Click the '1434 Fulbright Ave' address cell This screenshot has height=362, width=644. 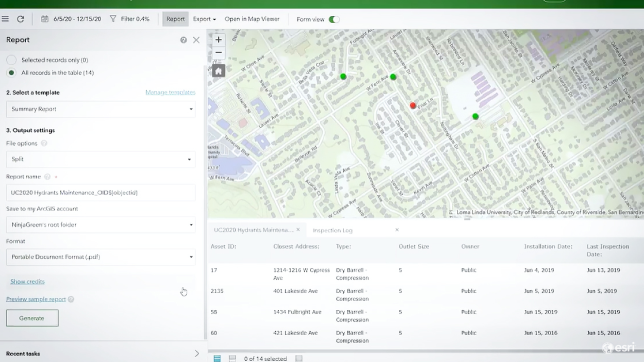297,312
